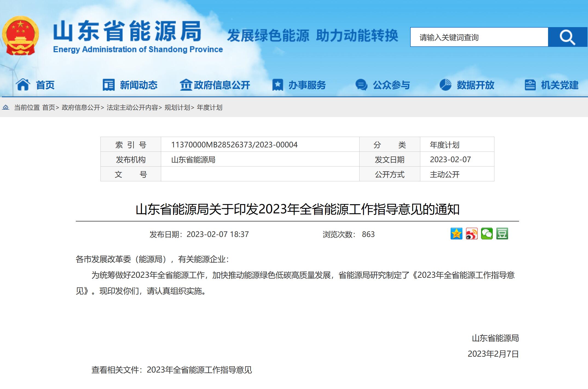Viewport: 588px width, 389px height.
Task: Open the 新闻动态 menu item
Action: (x=139, y=85)
